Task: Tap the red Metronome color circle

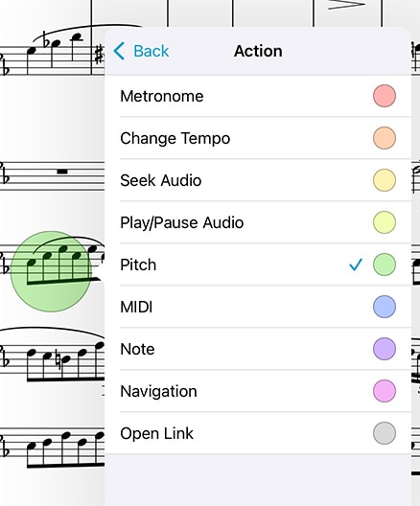Action: coord(385,96)
